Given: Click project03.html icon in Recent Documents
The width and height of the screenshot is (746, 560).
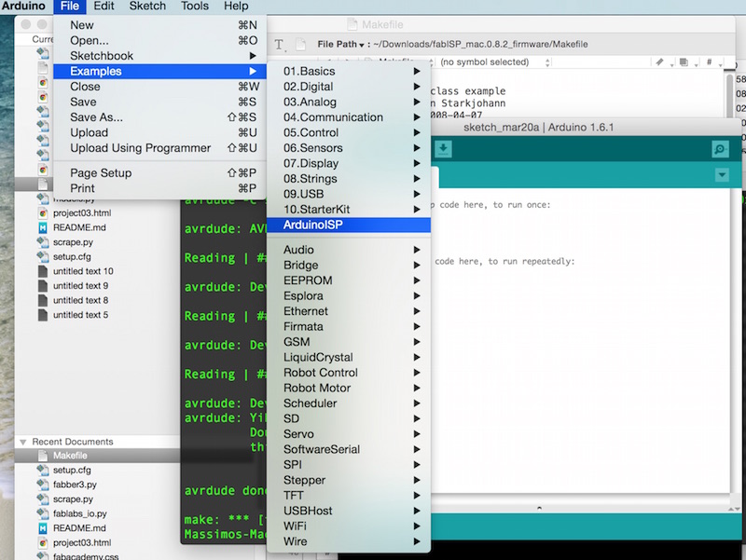Looking at the screenshot, I should [44, 543].
